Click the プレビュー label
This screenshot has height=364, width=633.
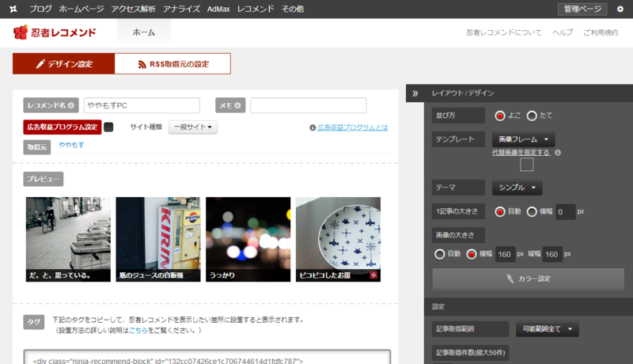click(44, 179)
